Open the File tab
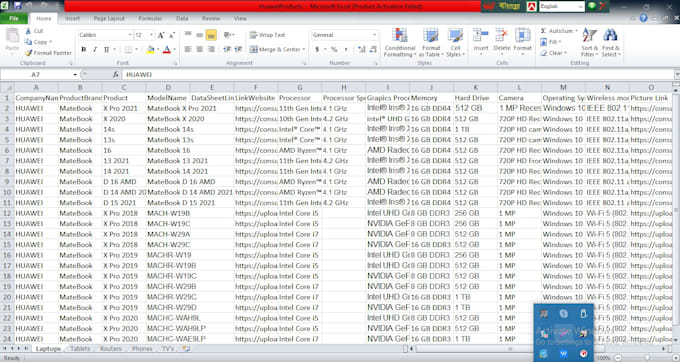This screenshot has width=680, height=362. pyautogui.click(x=14, y=19)
